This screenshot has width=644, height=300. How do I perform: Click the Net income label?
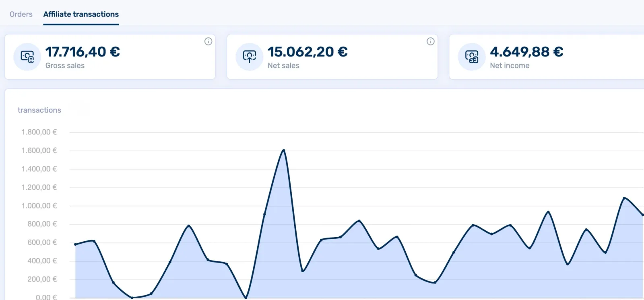coord(510,66)
